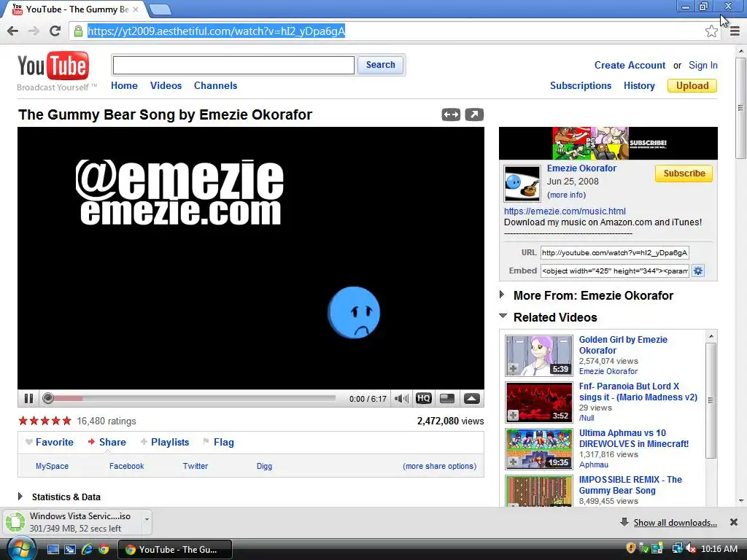Launch Internet Explorer from quick launch
Image resolution: width=747 pixels, height=560 pixels.
pyautogui.click(x=87, y=549)
